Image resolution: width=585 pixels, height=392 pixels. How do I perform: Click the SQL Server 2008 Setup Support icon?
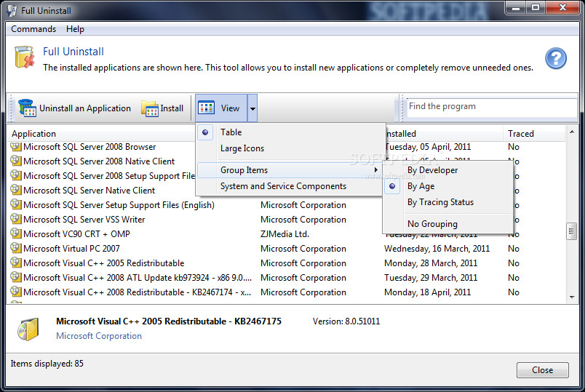point(16,176)
